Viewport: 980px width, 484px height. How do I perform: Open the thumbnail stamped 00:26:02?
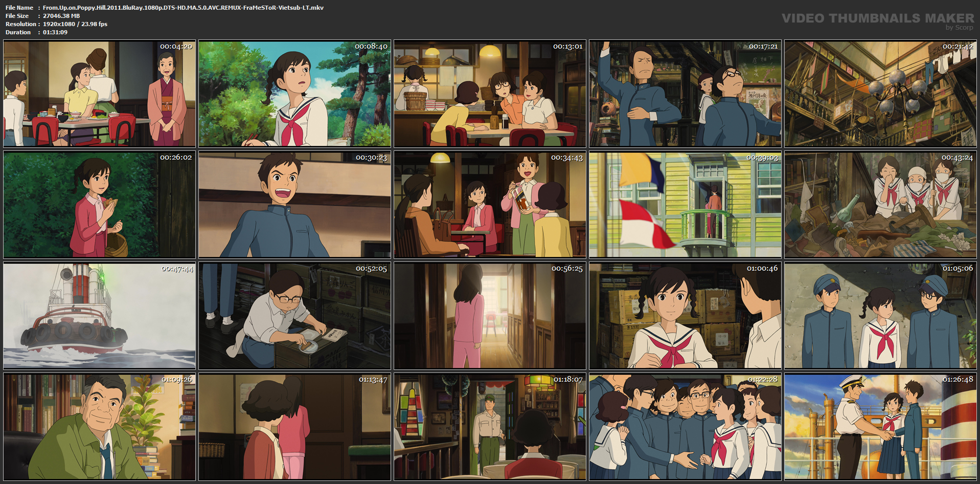100,205
